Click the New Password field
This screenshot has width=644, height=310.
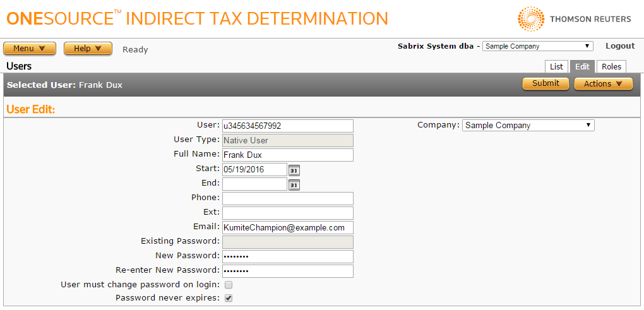287,256
